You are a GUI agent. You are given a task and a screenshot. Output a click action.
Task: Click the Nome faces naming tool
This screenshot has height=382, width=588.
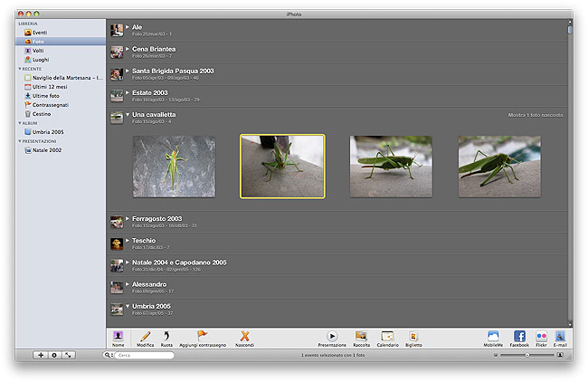point(119,339)
